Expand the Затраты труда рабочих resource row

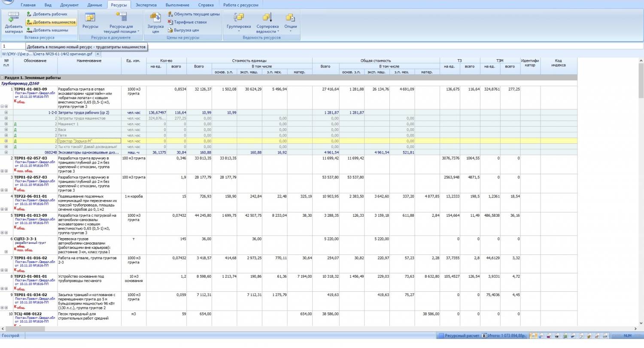(6, 112)
